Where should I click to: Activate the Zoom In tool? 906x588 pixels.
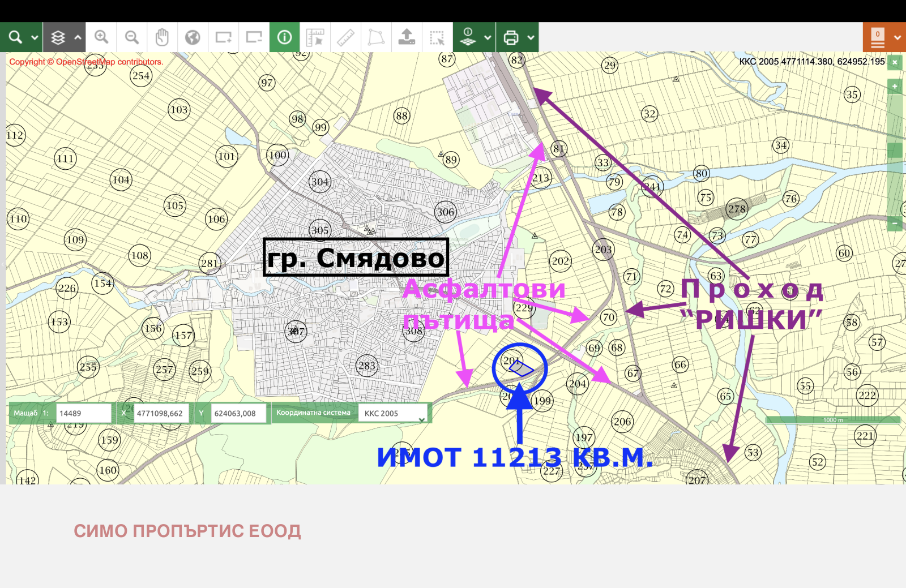click(x=102, y=37)
